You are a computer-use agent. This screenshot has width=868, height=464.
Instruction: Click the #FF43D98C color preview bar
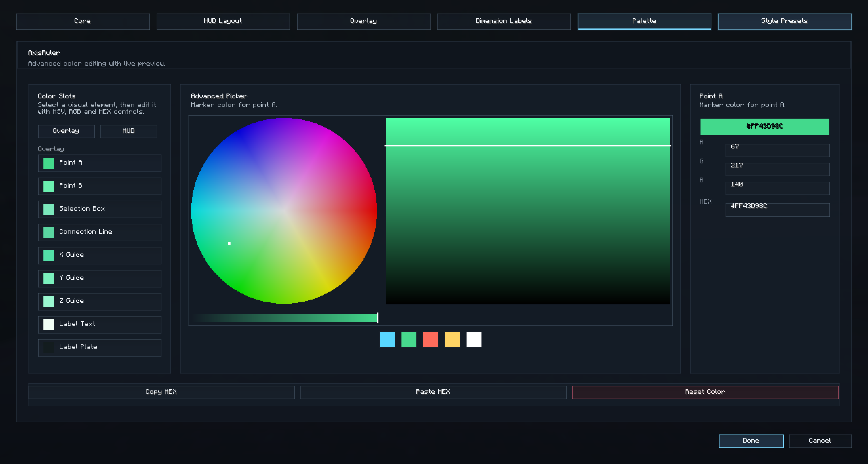coord(765,127)
